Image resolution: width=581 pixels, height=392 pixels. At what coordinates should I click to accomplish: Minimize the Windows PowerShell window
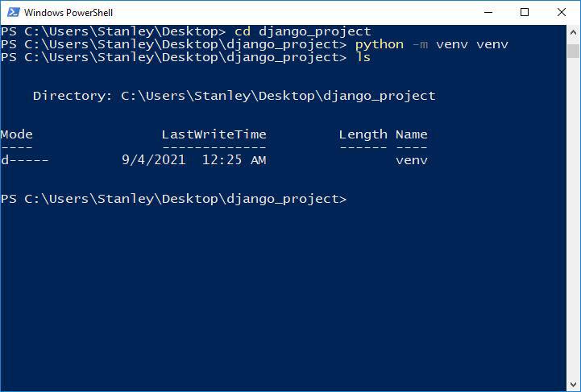tap(488, 12)
